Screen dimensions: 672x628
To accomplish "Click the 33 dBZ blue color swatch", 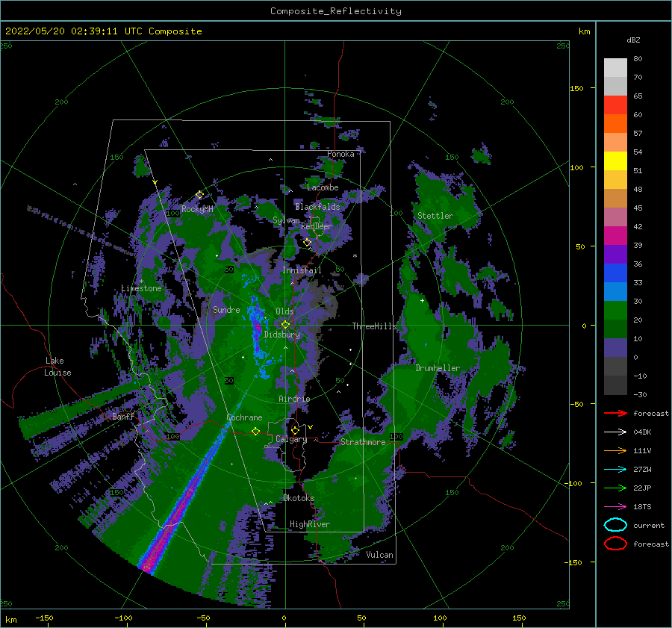I will coord(615,291).
